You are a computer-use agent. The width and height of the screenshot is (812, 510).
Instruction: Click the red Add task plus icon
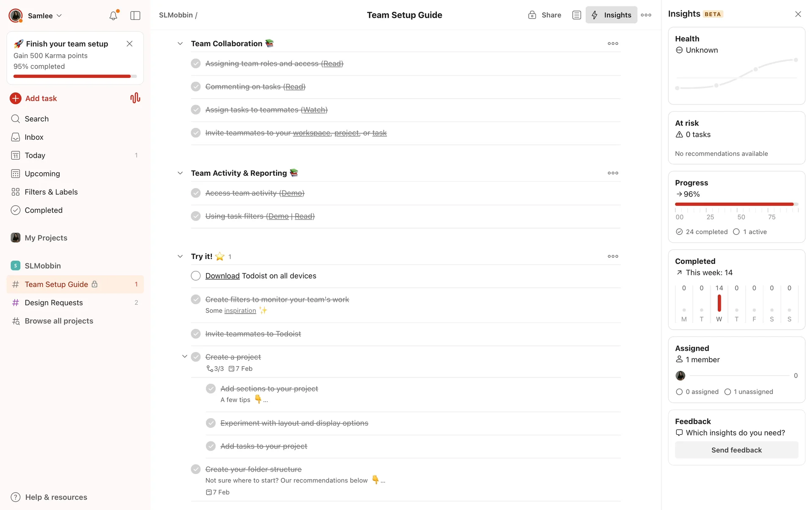click(16, 98)
